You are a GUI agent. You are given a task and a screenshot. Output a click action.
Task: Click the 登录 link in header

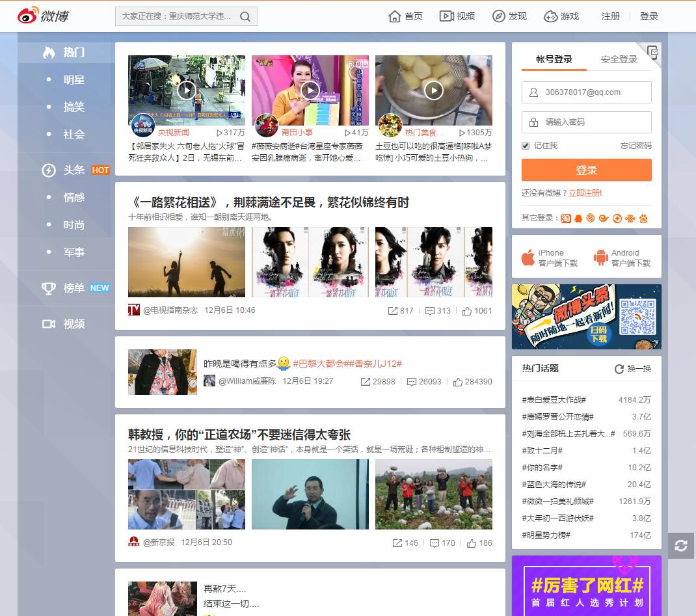pos(649,16)
